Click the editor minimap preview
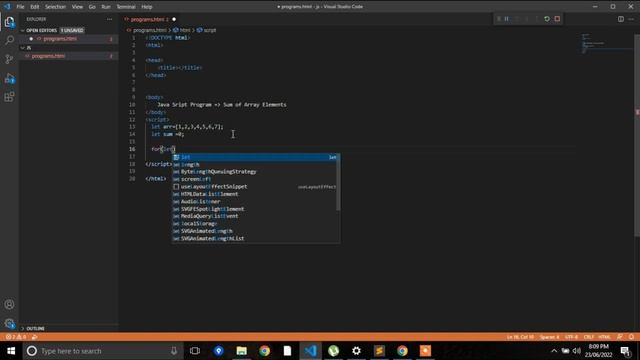The image size is (640, 360). coord(607,44)
